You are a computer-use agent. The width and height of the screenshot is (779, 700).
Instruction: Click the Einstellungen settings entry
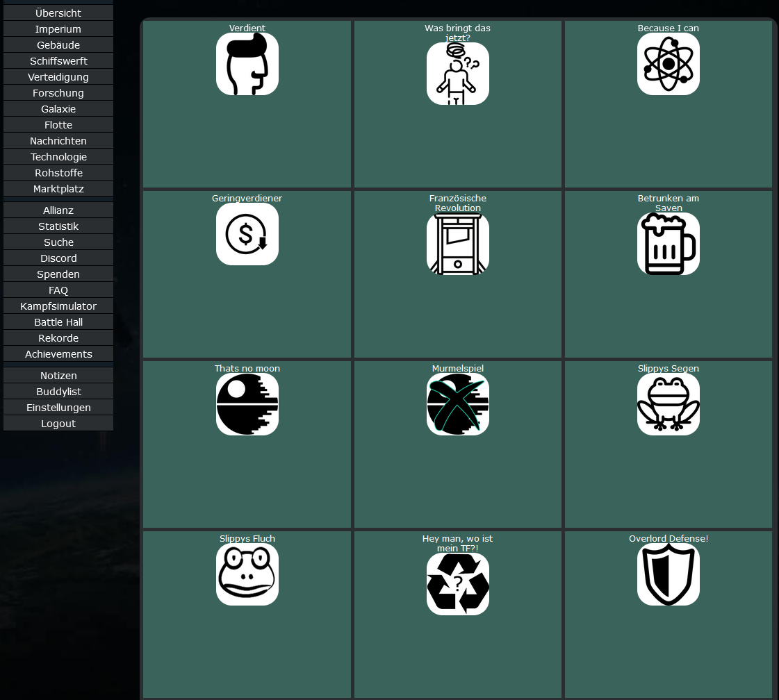58,408
